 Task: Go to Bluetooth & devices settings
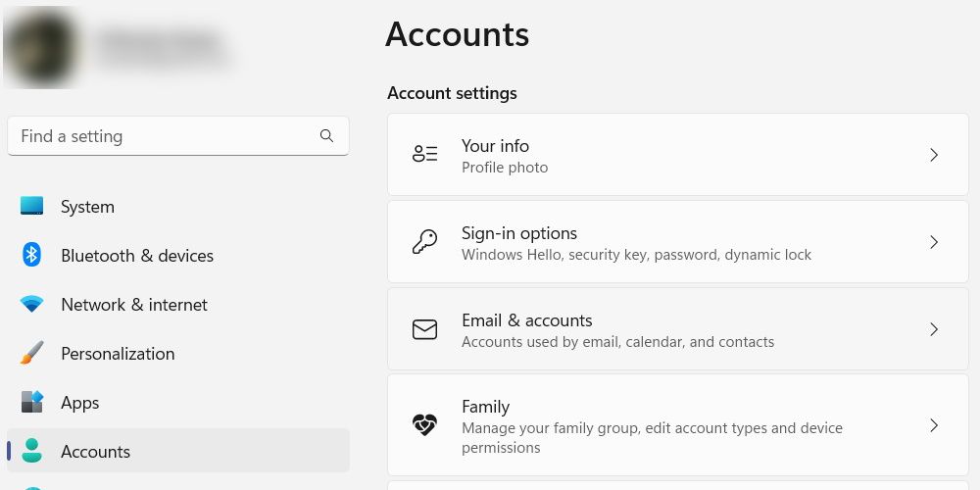[x=136, y=256]
